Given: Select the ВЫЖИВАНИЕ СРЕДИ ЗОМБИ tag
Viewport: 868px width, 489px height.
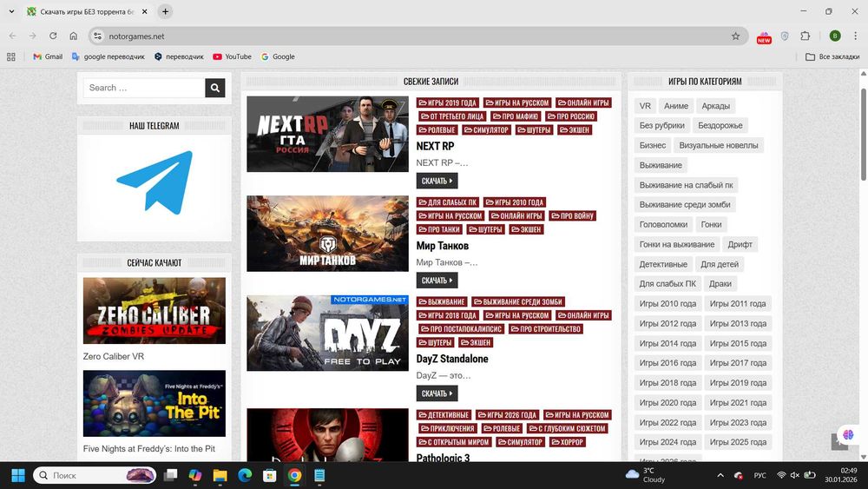Looking at the screenshot, I should coord(518,301).
